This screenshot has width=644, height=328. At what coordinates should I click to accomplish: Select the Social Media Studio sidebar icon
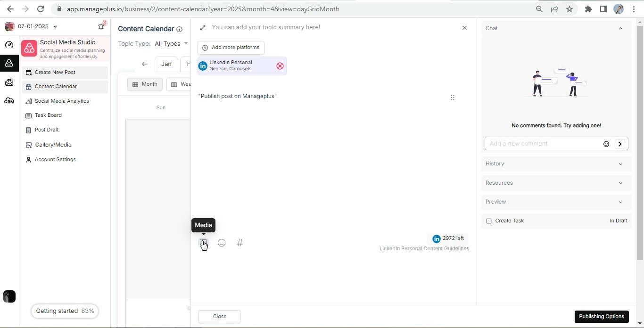click(x=9, y=63)
